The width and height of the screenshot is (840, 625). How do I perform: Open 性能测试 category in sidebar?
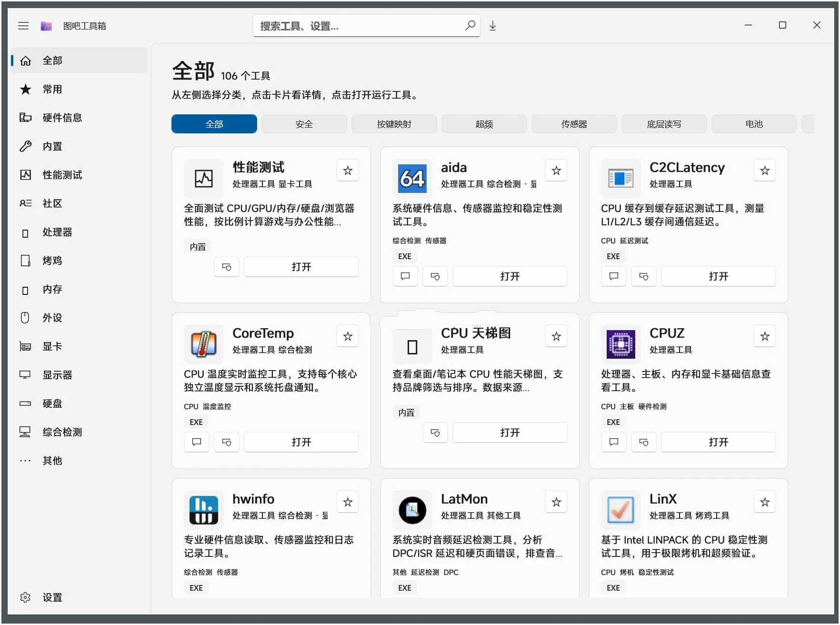click(x=80, y=175)
